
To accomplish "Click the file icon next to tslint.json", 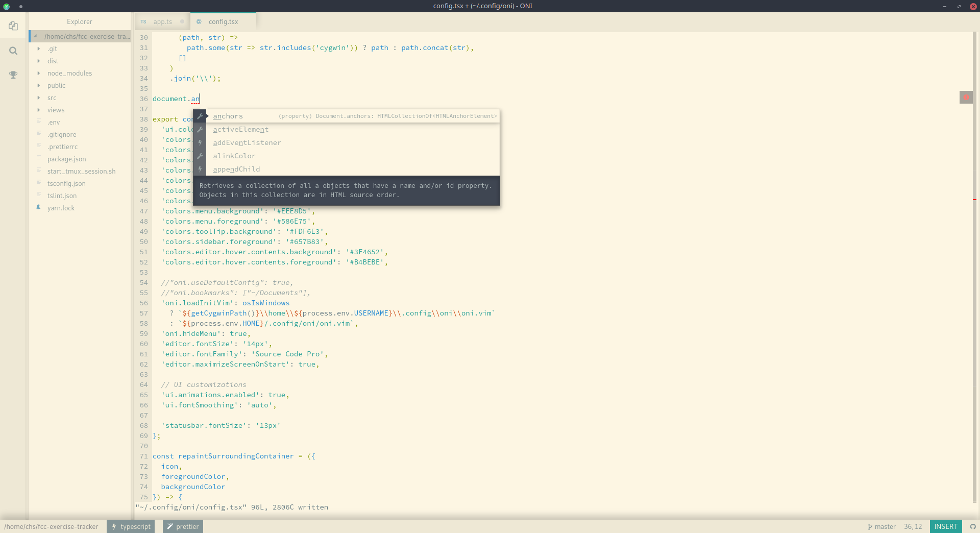I will coord(39,195).
